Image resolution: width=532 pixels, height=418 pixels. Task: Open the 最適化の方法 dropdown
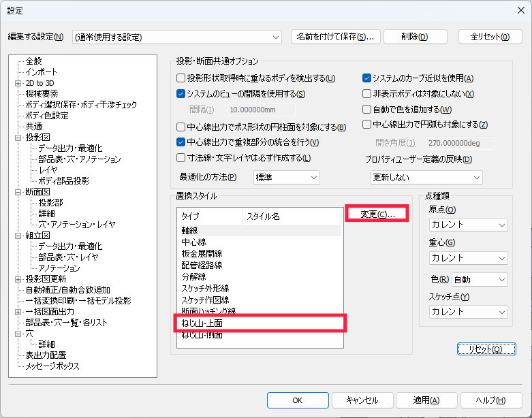click(286, 178)
